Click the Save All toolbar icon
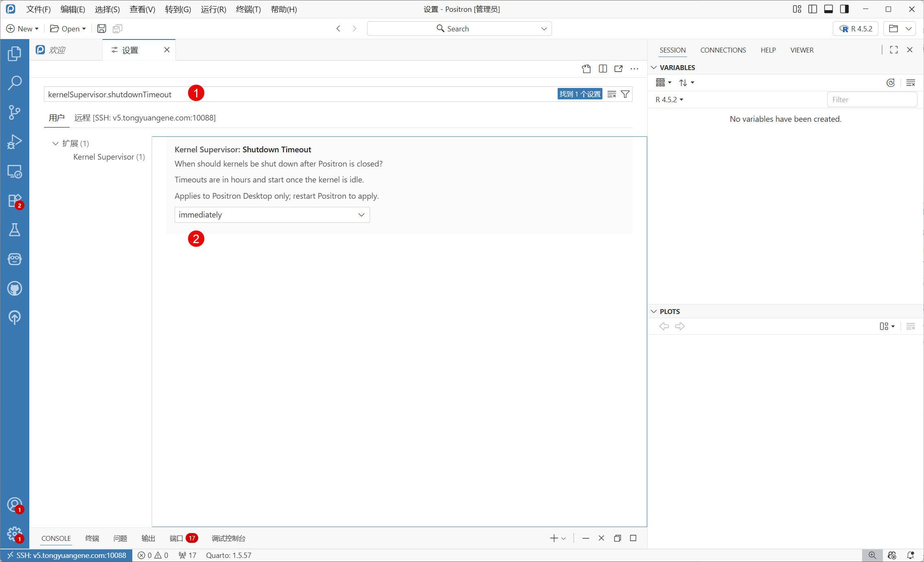This screenshot has width=924, height=562. pyautogui.click(x=118, y=29)
